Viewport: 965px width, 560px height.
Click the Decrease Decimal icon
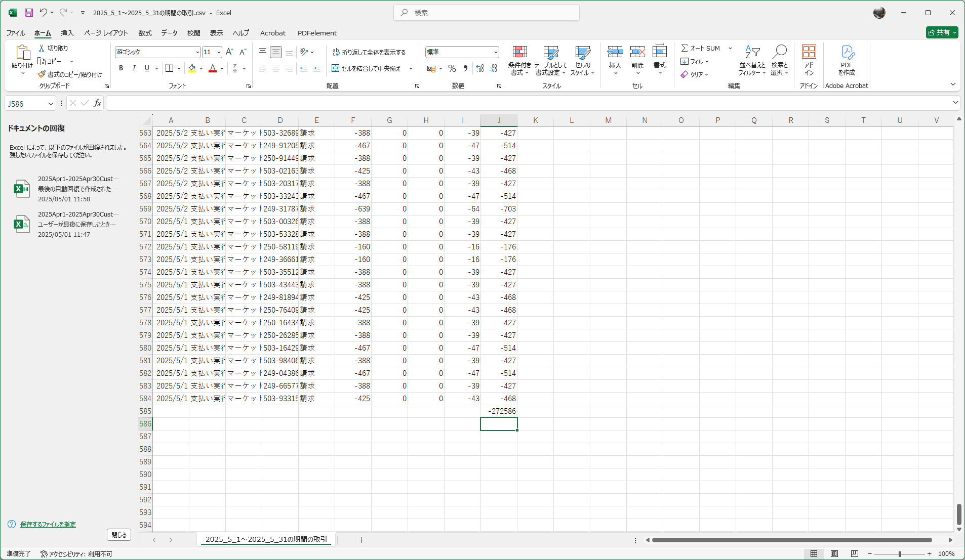(x=494, y=68)
